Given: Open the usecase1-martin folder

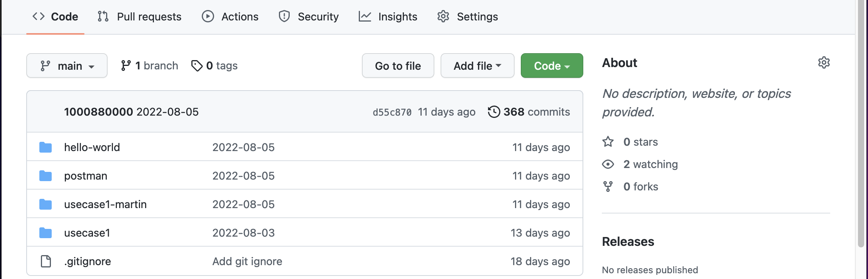Looking at the screenshot, I should click(105, 204).
